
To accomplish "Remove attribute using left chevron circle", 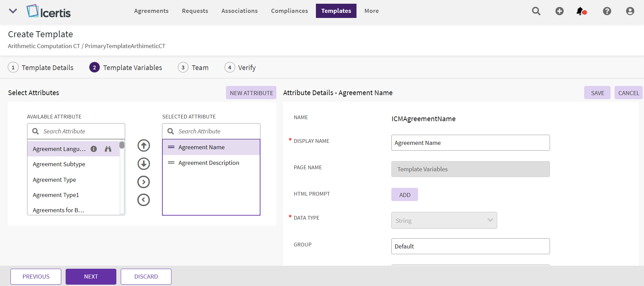I will coord(144,200).
